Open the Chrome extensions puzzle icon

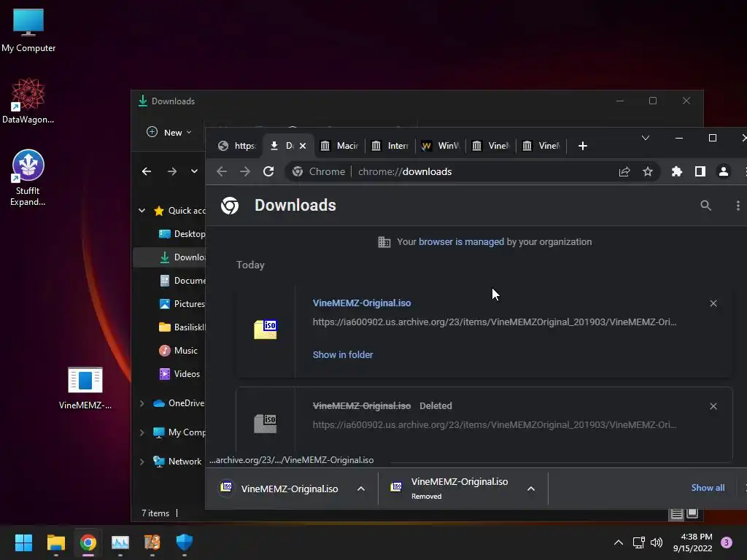click(676, 171)
